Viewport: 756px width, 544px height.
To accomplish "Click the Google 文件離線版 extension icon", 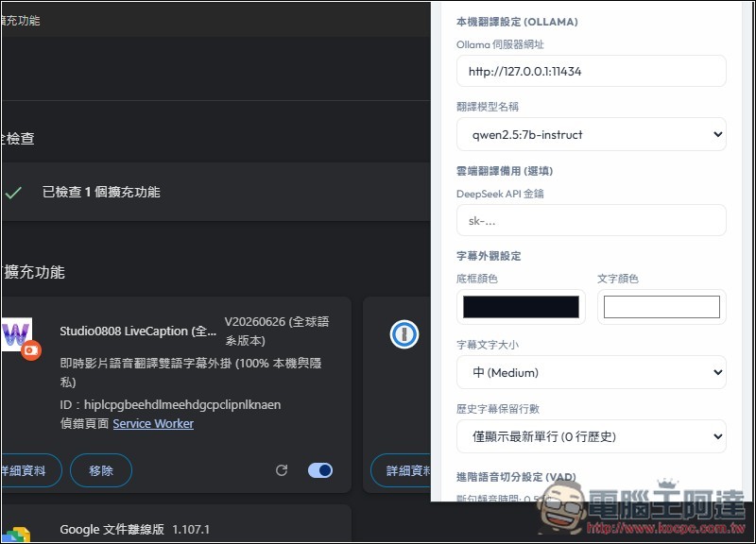I will click(17, 535).
